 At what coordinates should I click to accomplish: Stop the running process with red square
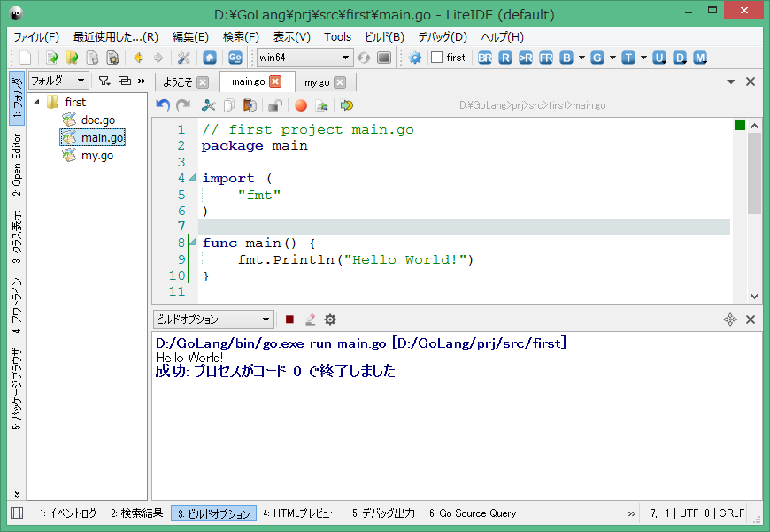pos(289,320)
